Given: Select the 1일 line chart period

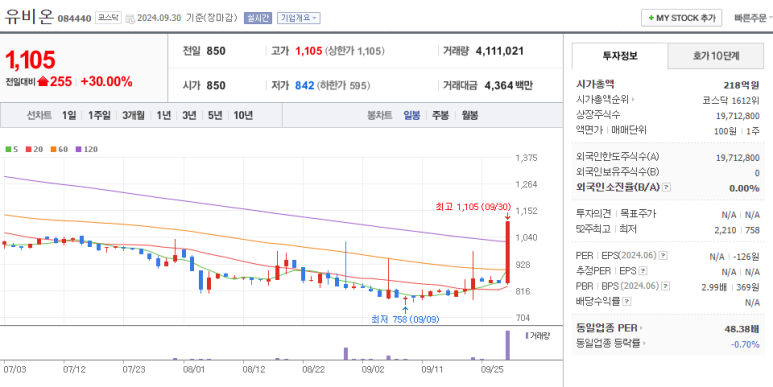Looking at the screenshot, I should pos(69,115).
